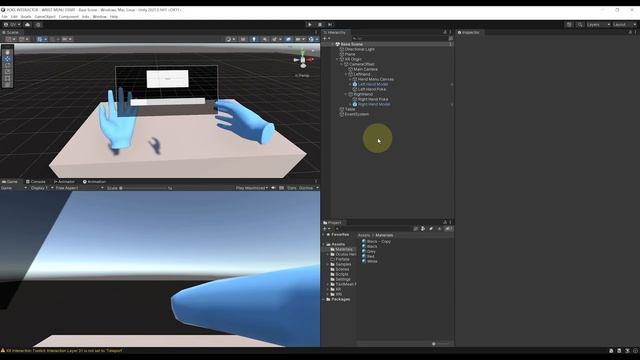Open the Play Maximized dropdown in Game view
640x360 pixels.
click(x=252, y=188)
